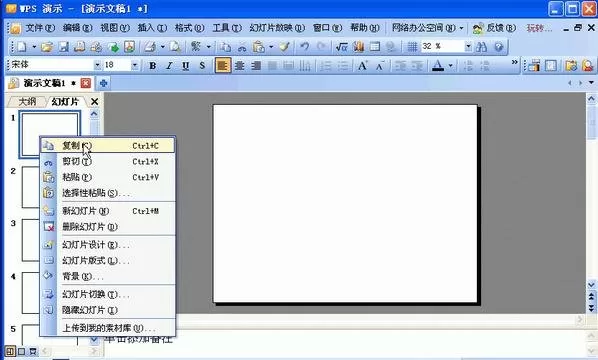Choose 背景 (K)... in context menu

108,276
